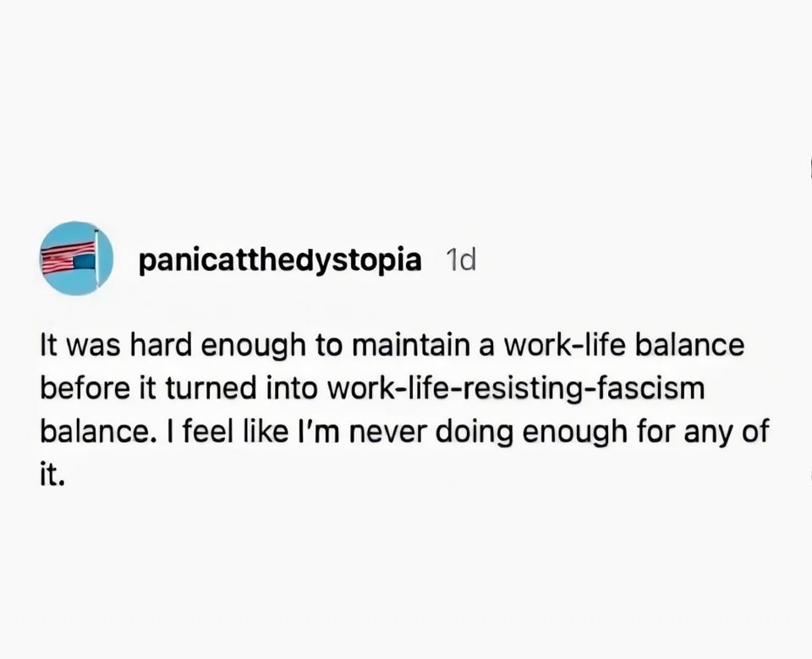Viewport: 812px width, 659px height.
Task: Click the "1d" post timestamp
Action: (460, 261)
